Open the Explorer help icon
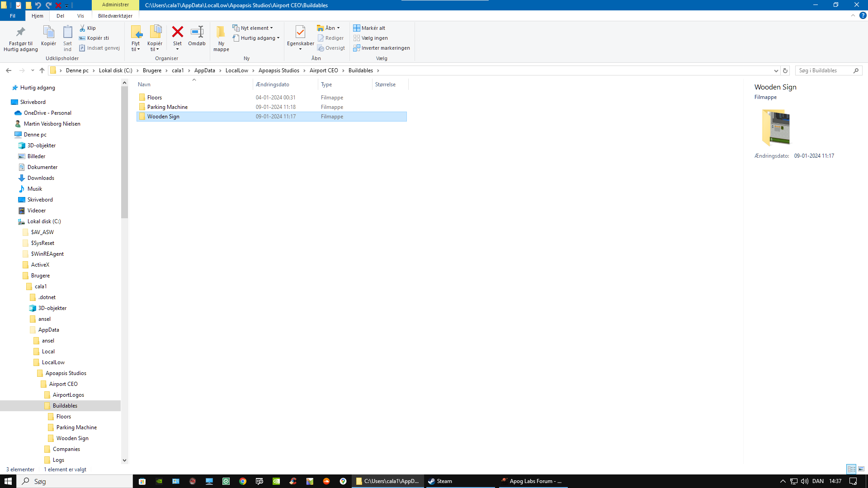This screenshot has width=868, height=488. [x=863, y=15]
